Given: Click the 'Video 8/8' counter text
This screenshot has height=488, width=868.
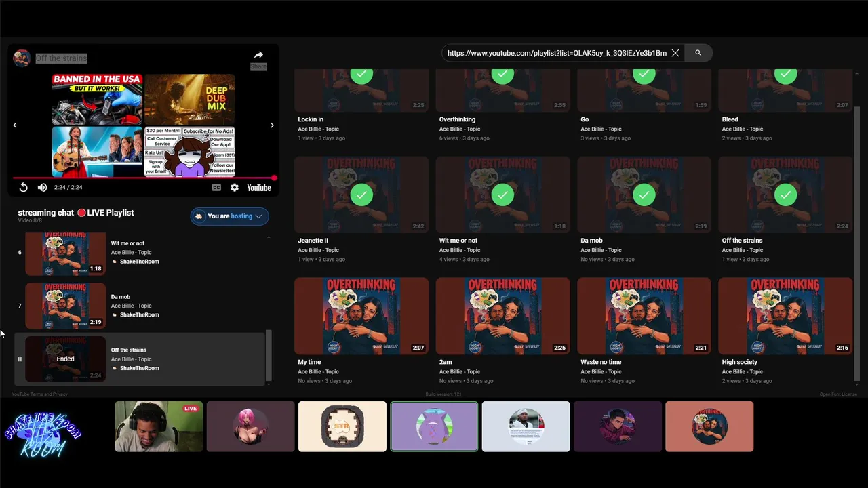Looking at the screenshot, I should pos(30,221).
